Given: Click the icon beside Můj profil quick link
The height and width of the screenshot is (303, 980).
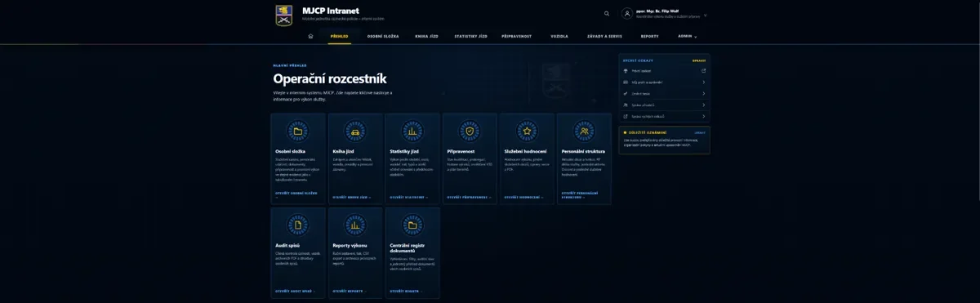Looking at the screenshot, I should click(626, 82).
